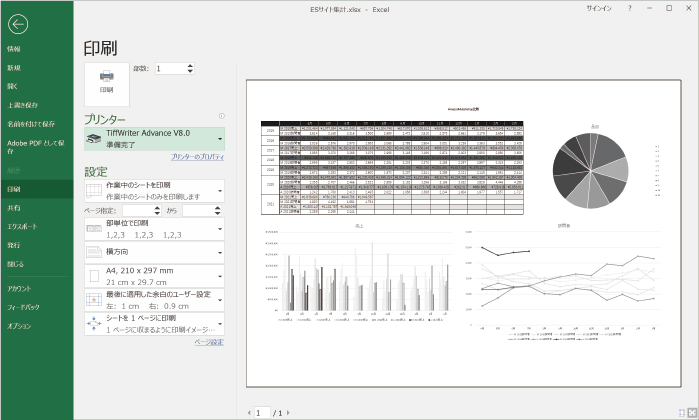Go to next preview page arrow
Viewport: 699px width, 420px height.
point(288,412)
